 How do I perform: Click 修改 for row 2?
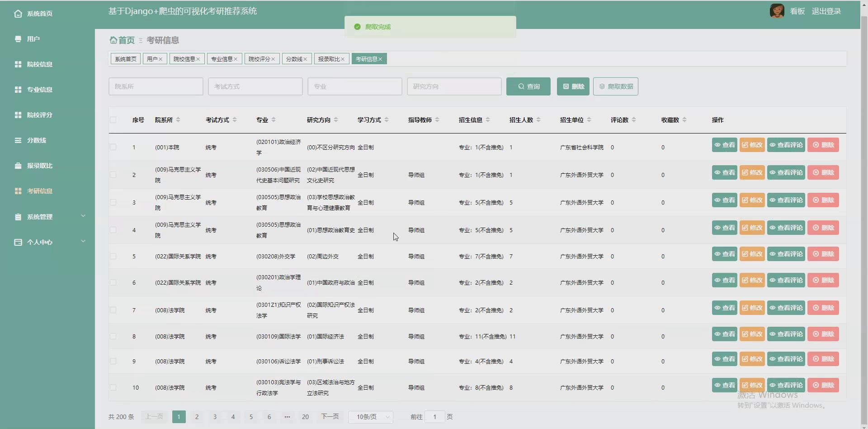coord(752,172)
